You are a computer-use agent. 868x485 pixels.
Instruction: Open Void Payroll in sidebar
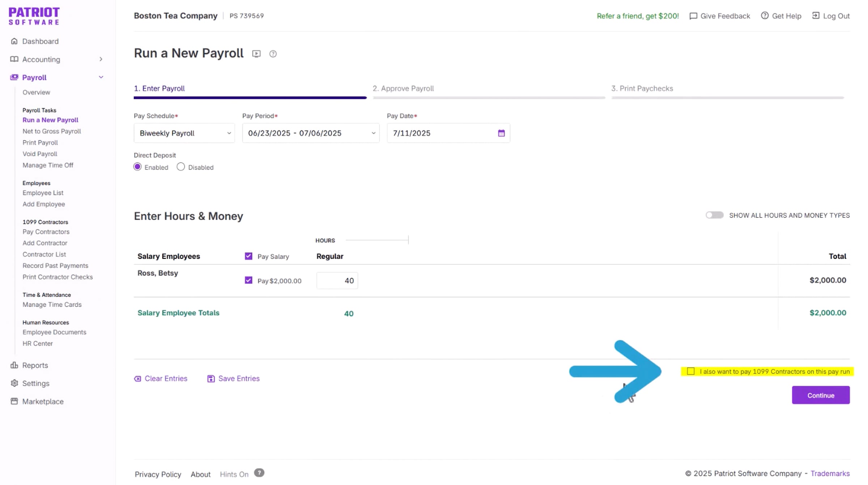tap(40, 154)
